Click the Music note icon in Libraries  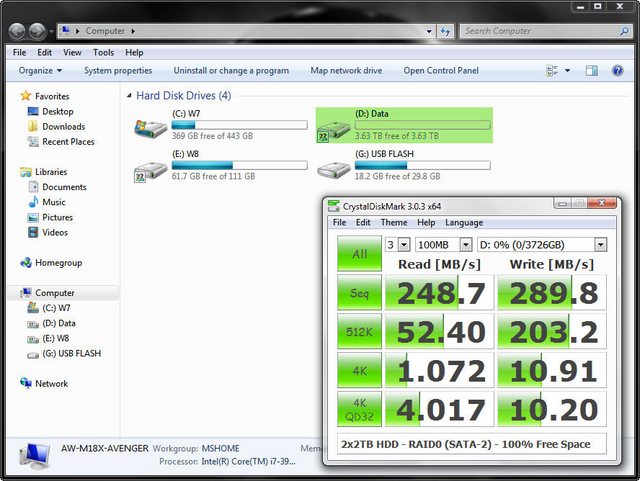(x=33, y=202)
